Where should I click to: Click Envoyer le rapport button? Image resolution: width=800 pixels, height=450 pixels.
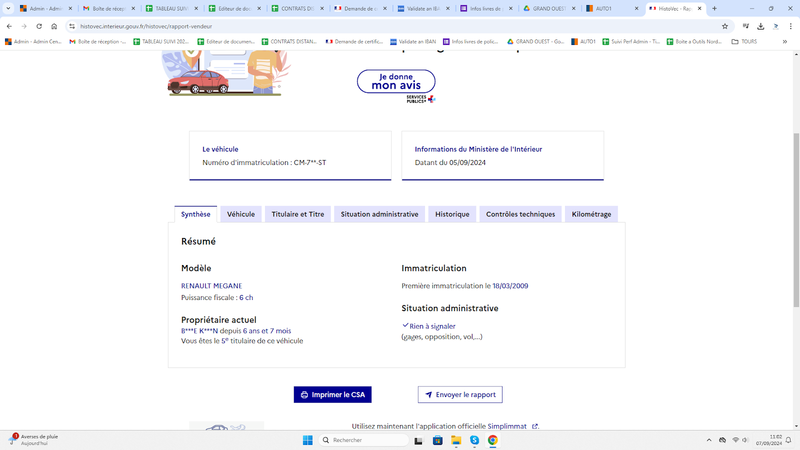tap(460, 394)
